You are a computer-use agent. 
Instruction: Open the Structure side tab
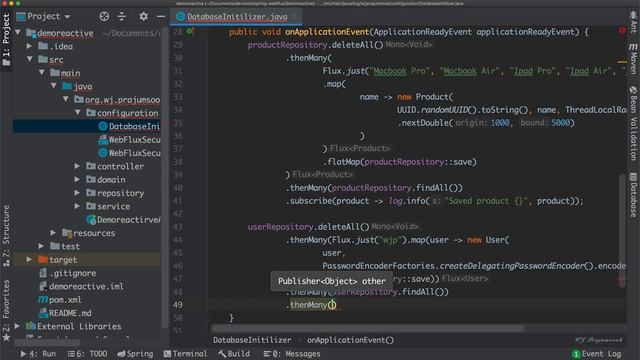point(6,236)
